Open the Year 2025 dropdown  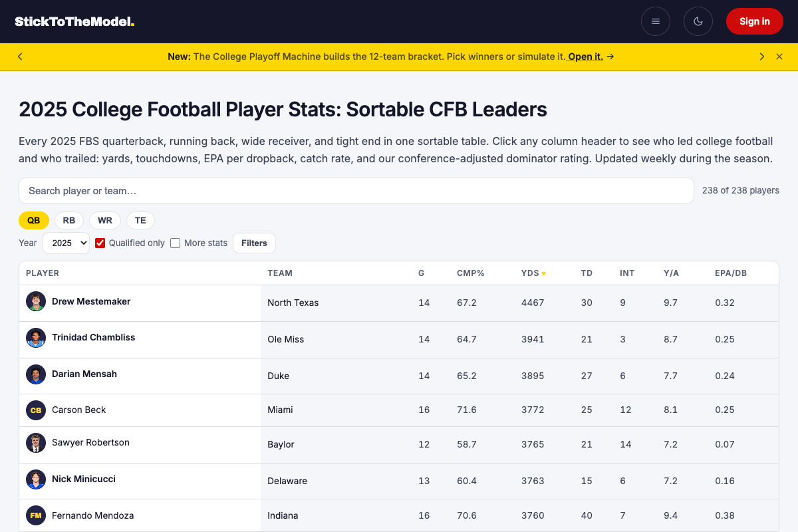click(x=66, y=243)
